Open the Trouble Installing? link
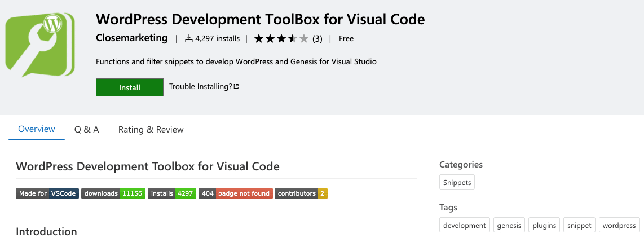 point(201,87)
